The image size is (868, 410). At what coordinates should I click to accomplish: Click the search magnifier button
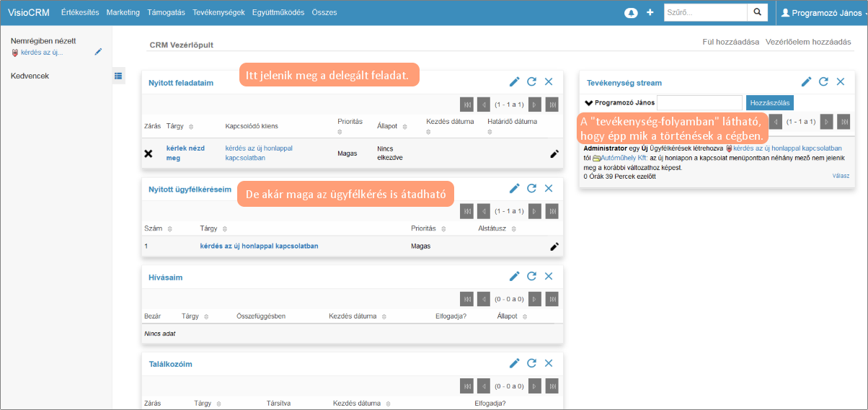click(757, 12)
